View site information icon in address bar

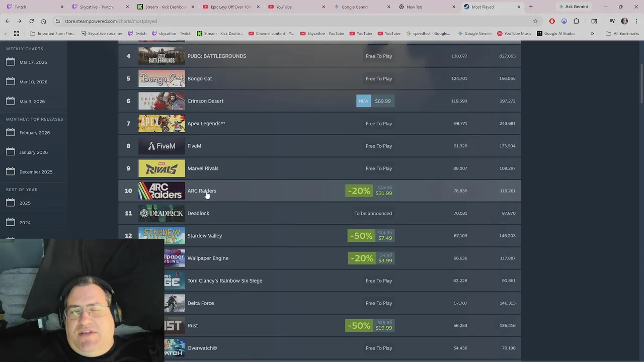tap(58, 21)
